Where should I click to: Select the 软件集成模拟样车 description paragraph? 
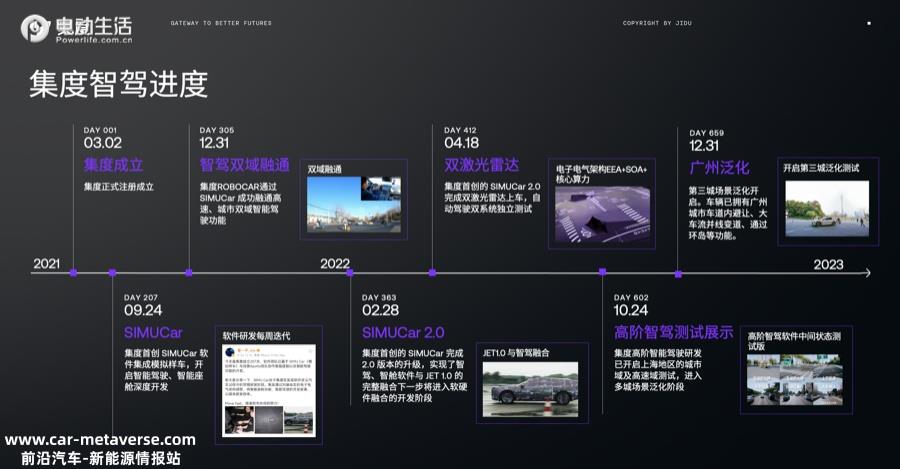166,370
